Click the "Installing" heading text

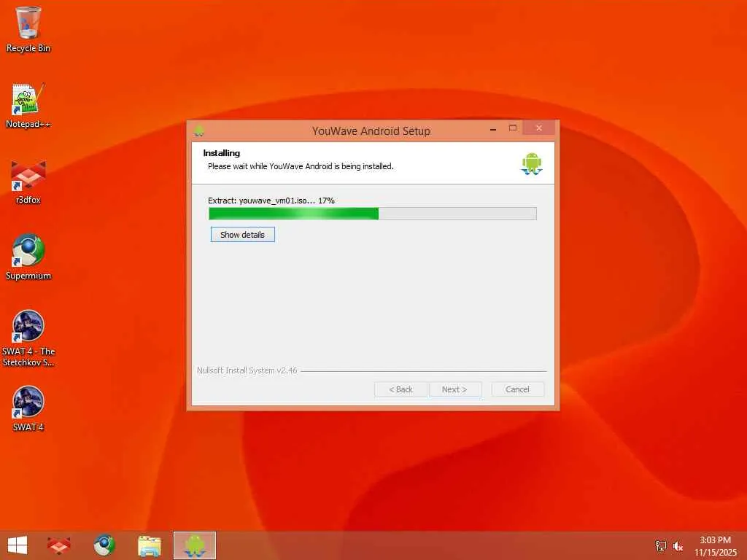[x=222, y=153]
